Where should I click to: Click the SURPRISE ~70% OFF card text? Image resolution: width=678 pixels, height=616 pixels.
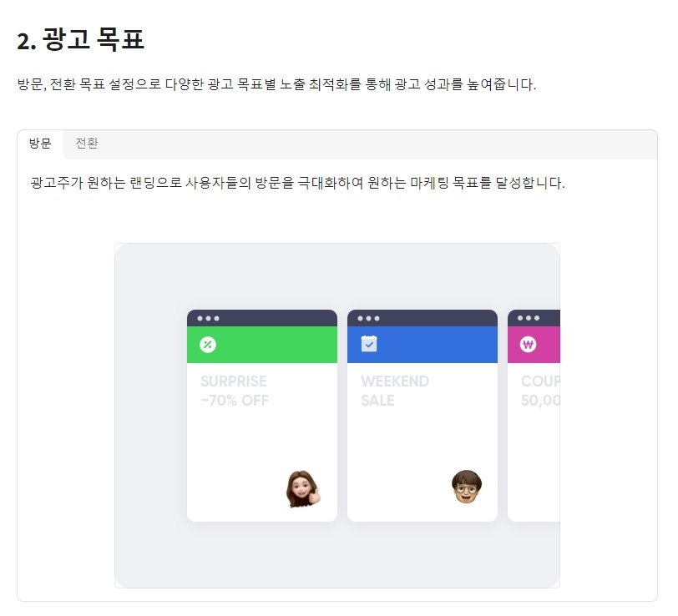(x=235, y=391)
